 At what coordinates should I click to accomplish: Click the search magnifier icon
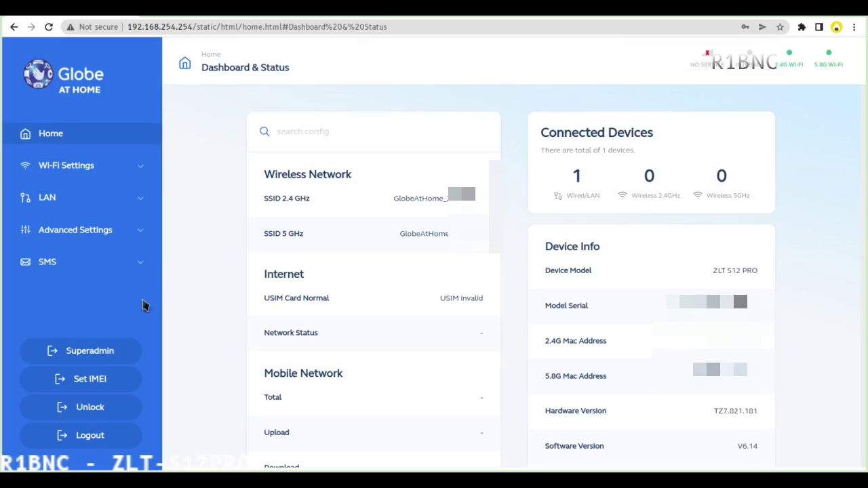(264, 131)
